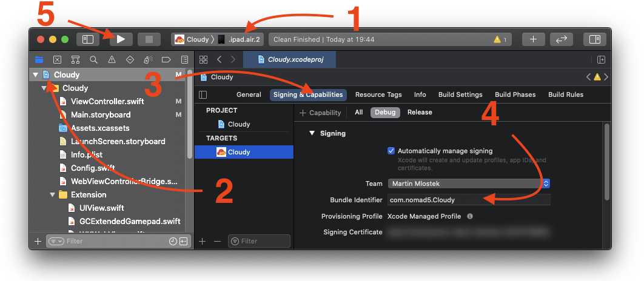Viewport: 644px width, 281px height.
Task: Add a Capability
Action: click(x=320, y=113)
